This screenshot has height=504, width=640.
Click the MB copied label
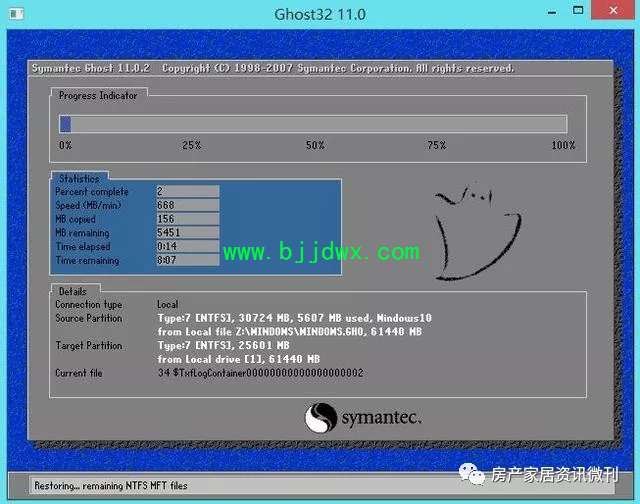pos(75,219)
